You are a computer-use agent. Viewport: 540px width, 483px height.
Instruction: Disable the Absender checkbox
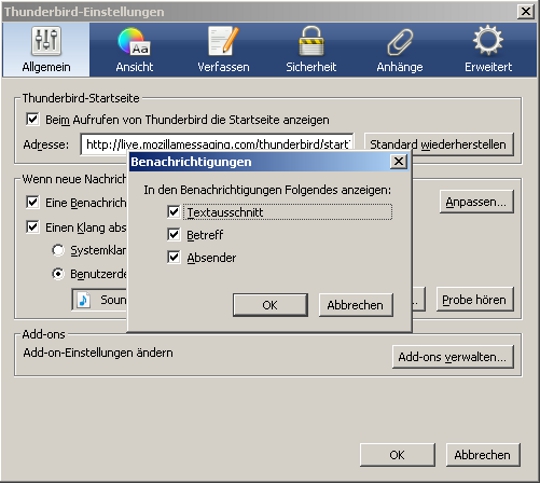tap(174, 257)
